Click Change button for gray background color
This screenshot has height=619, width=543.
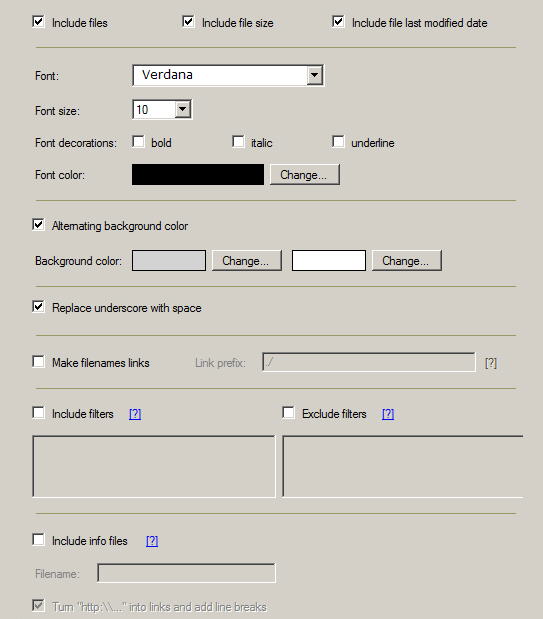pyautogui.click(x=247, y=261)
